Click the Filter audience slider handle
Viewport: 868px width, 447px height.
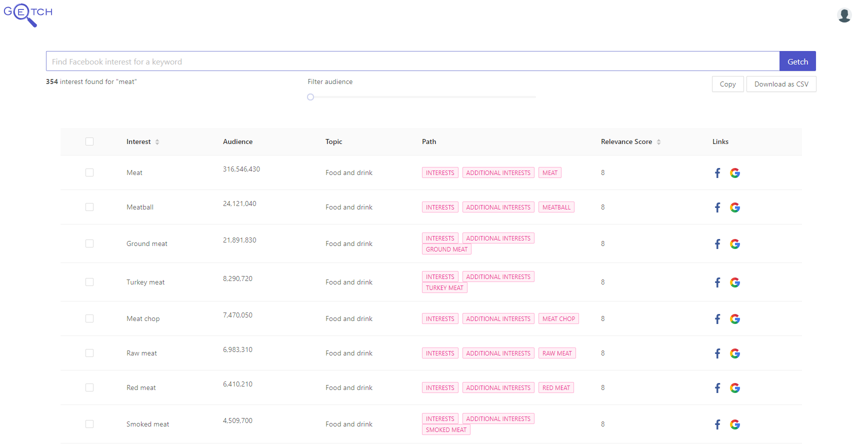(x=310, y=97)
